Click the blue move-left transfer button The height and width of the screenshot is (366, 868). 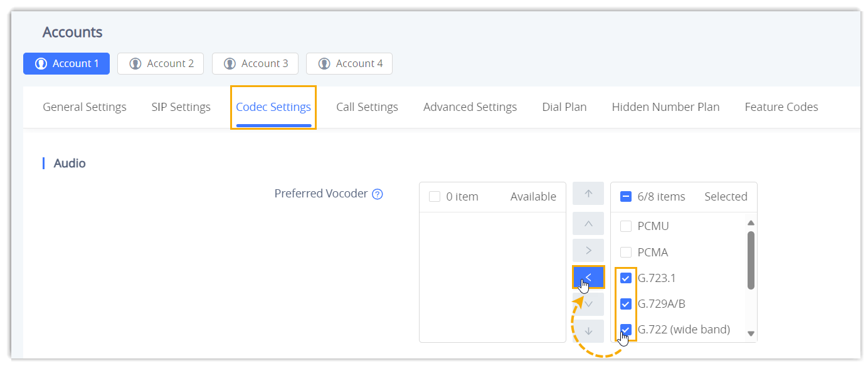[x=588, y=277]
